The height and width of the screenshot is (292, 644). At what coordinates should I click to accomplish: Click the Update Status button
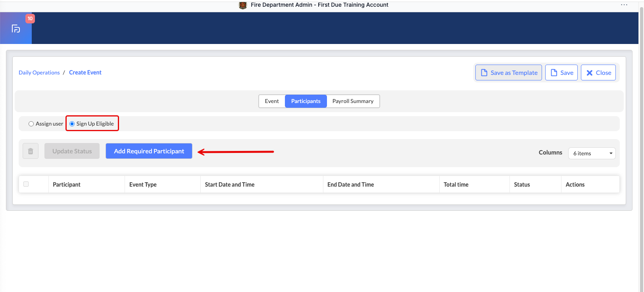click(x=72, y=151)
